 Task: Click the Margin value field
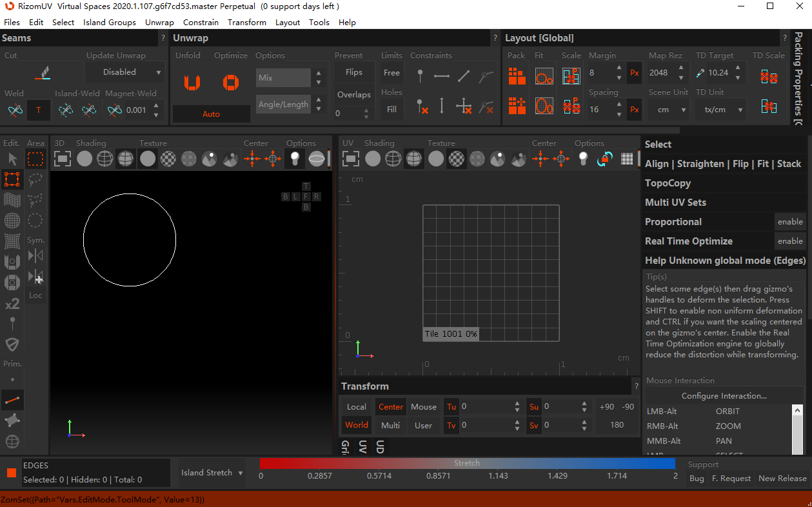[x=600, y=73]
